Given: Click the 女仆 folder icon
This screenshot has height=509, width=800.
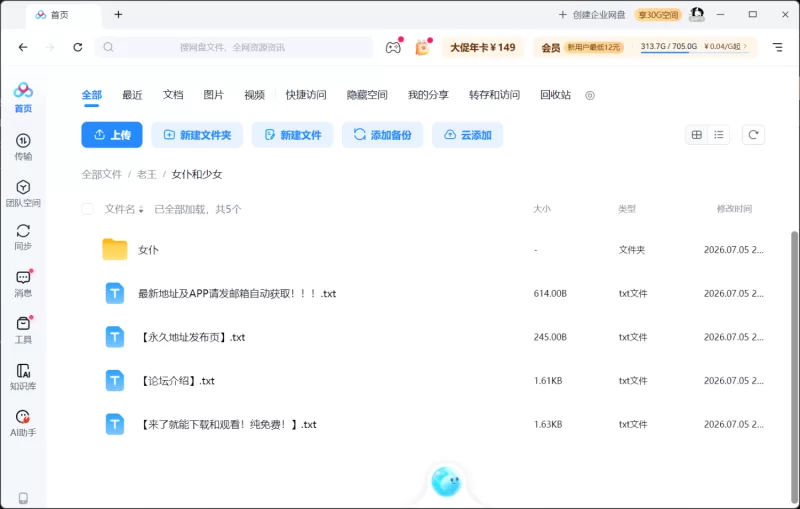Looking at the screenshot, I should click(x=115, y=249).
